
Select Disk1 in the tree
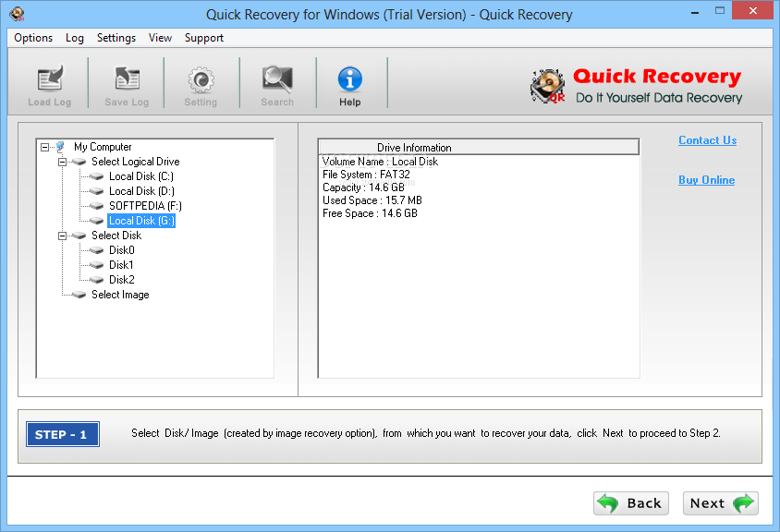click(x=121, y=265)
